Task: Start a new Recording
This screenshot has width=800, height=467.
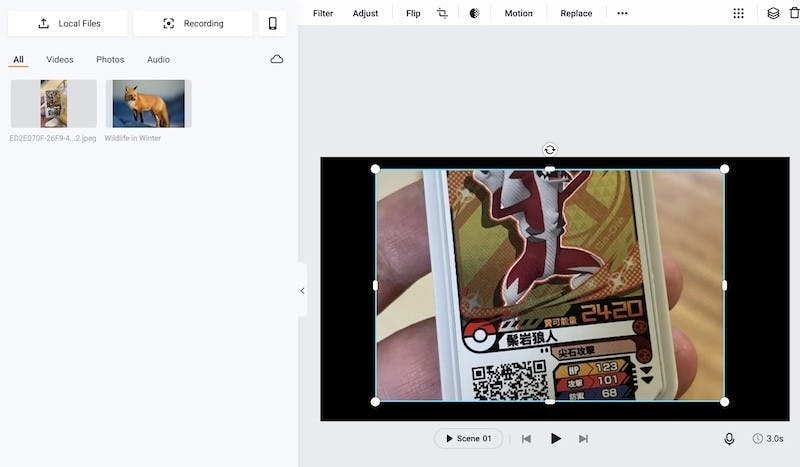Action: coord(193,23)
